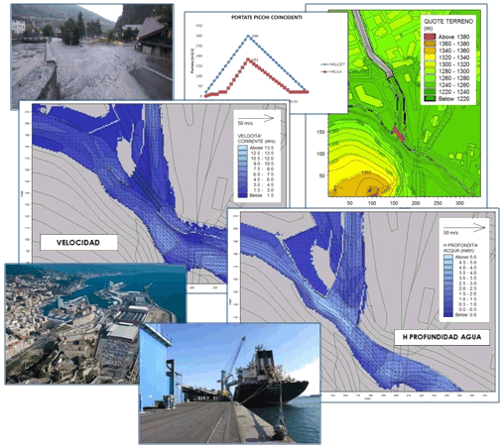
Task: Select the 'Below 0.0' depth legend swatch
Action: (448, 315)
